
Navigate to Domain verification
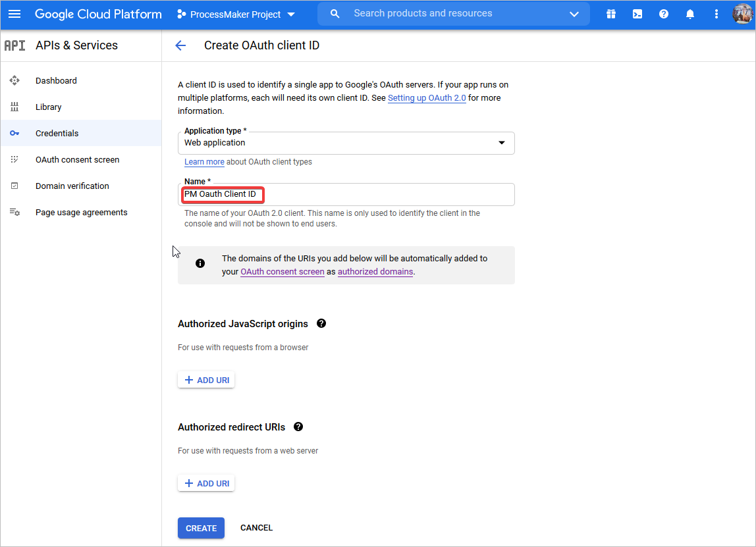[x=72, y=186]
